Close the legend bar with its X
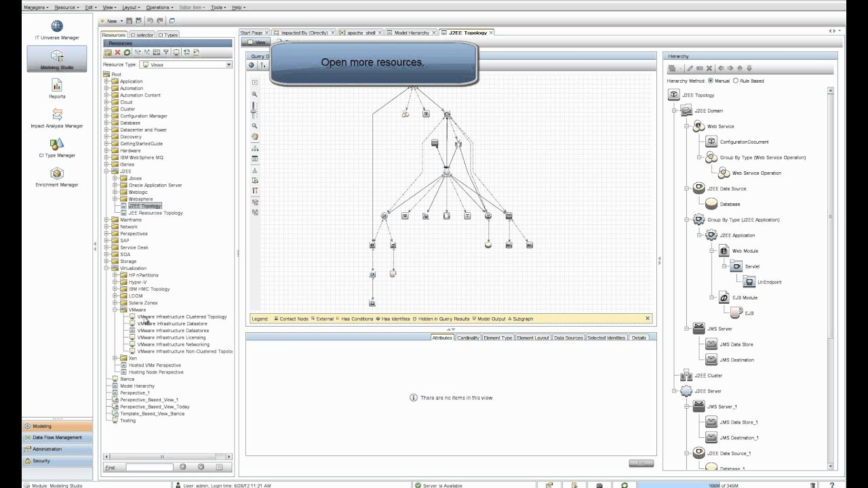868x488 pixels. [x=648, y=319]
